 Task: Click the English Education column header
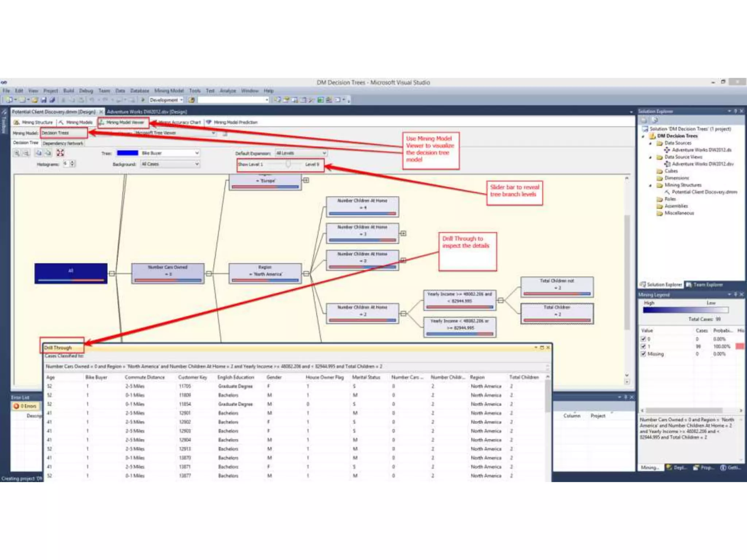pos(236,377)
